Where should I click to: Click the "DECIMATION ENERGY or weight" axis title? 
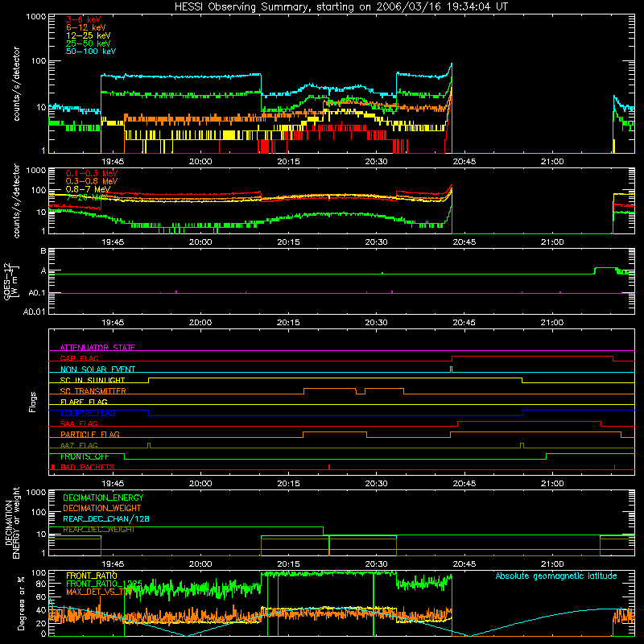(12, 522)
